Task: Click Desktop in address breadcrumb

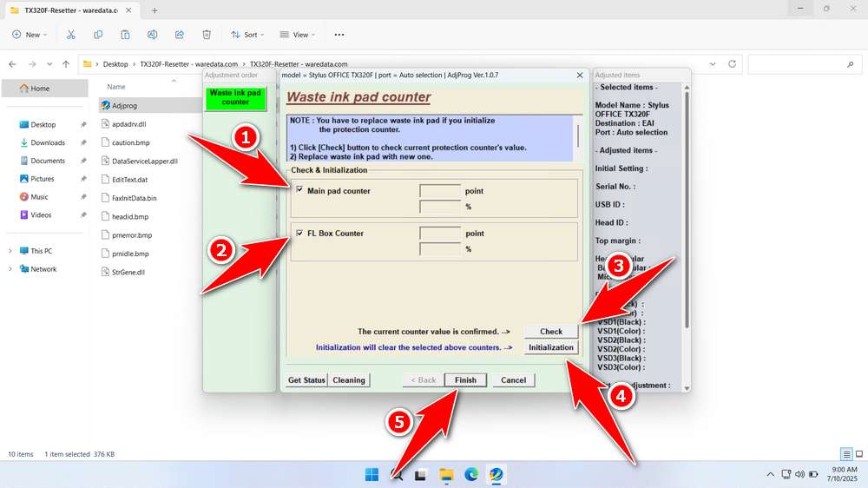Action: pos(115,64)
